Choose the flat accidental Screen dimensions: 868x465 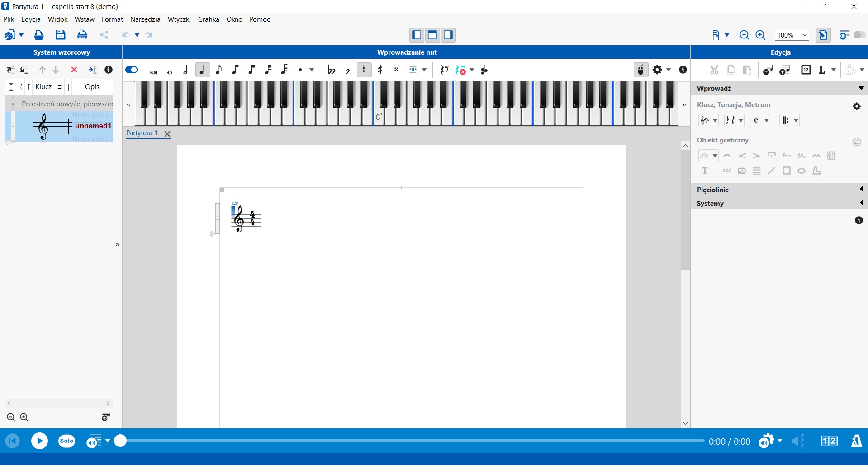(x=347, y=70)
